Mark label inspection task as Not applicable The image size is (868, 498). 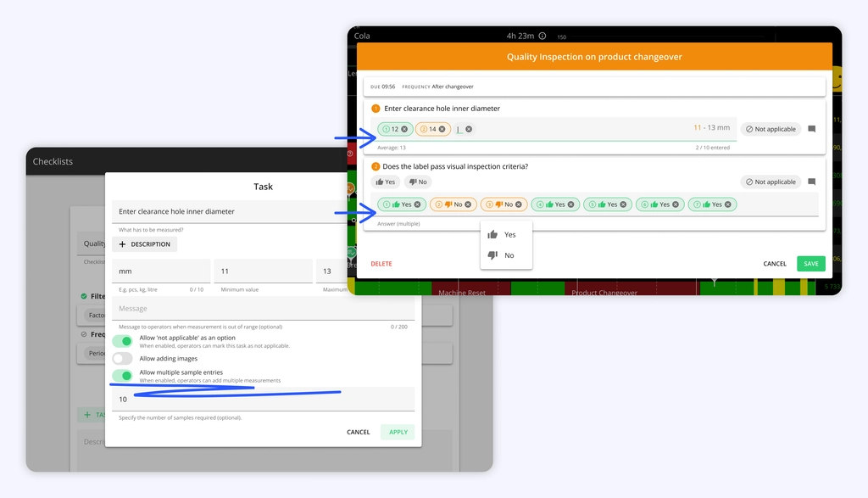click(x=771, y=182)
